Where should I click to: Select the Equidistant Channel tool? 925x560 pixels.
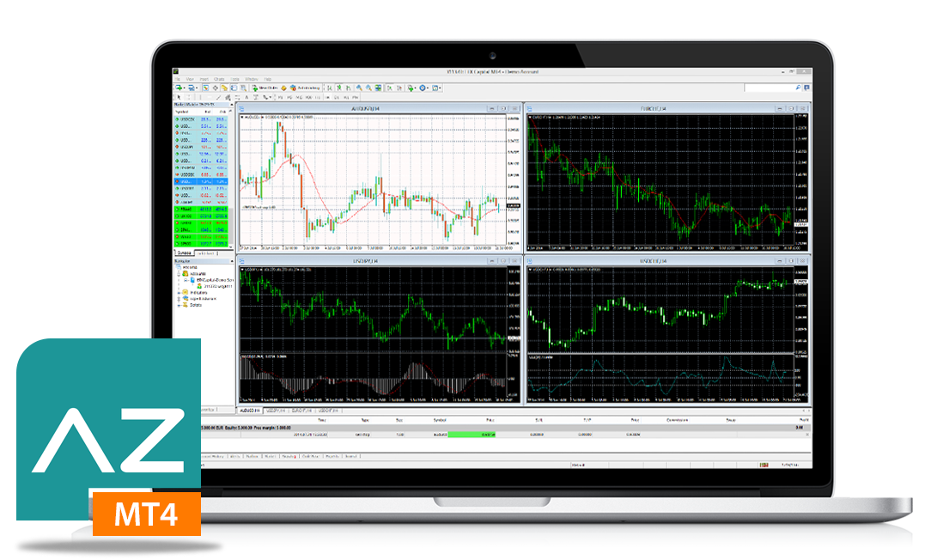228,97
